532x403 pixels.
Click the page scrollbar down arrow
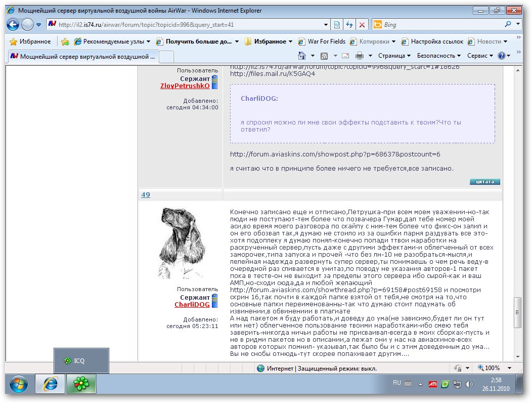[x=518, y=357]
